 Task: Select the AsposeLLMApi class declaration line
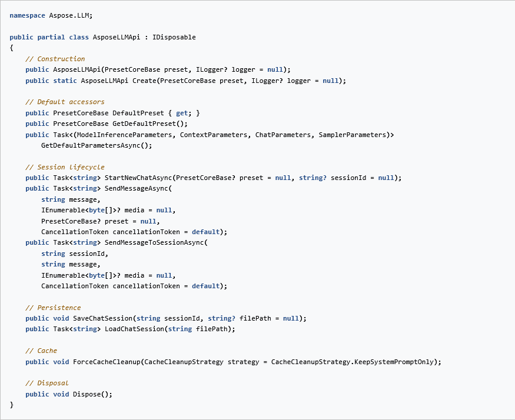[x=102, y=37]
